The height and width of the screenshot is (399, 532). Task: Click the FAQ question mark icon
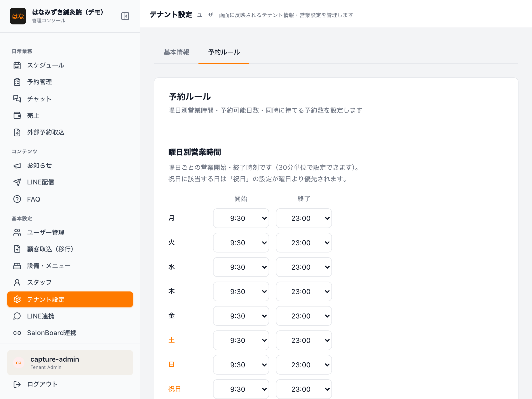[x=17, y=199]
